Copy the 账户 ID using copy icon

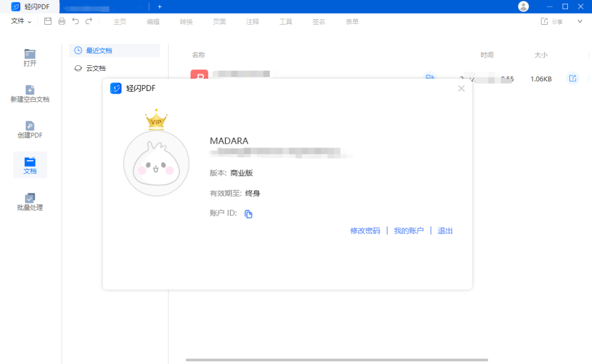(x=248, y=214)
